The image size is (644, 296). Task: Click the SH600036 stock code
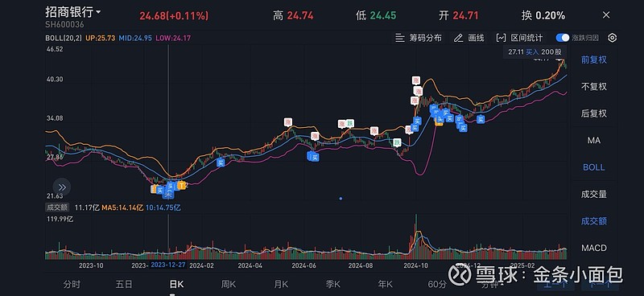pyautogui.click(x=64, y=25)
